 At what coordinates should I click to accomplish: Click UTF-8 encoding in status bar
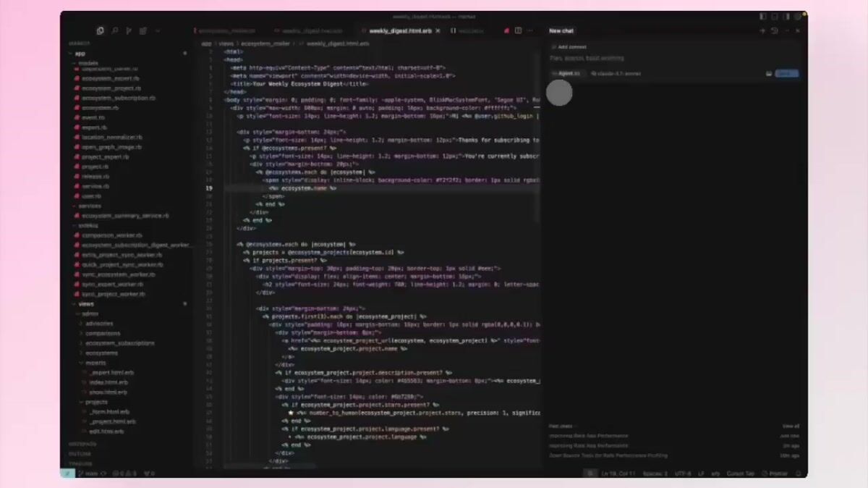coord(683,474)
